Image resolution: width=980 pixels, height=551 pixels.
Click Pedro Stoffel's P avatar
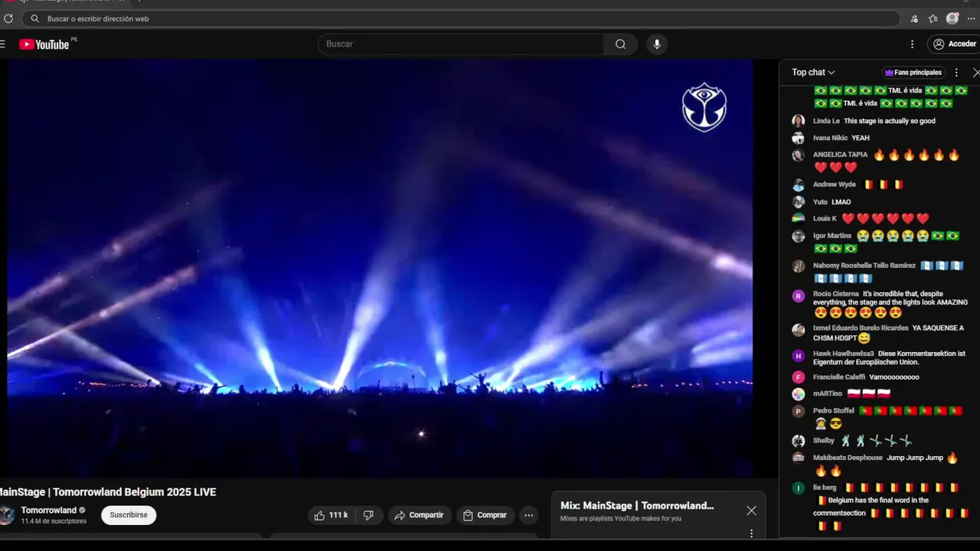click(x=798, y=411)
